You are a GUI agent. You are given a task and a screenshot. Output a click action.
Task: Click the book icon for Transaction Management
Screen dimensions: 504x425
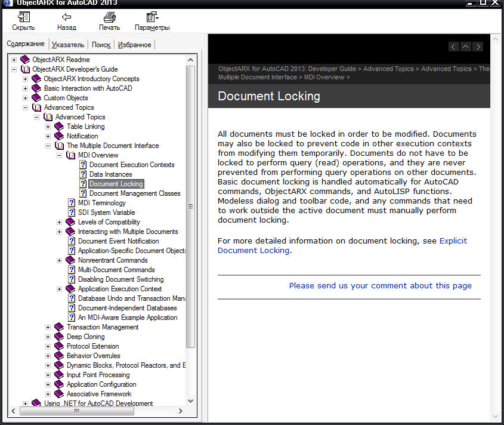tap(59, 327)
